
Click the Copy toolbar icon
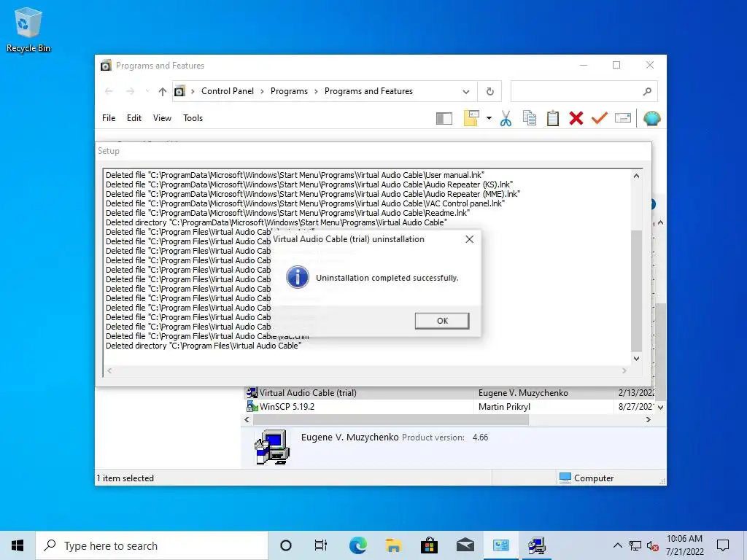pyautogui.click(x=530, y=118)
